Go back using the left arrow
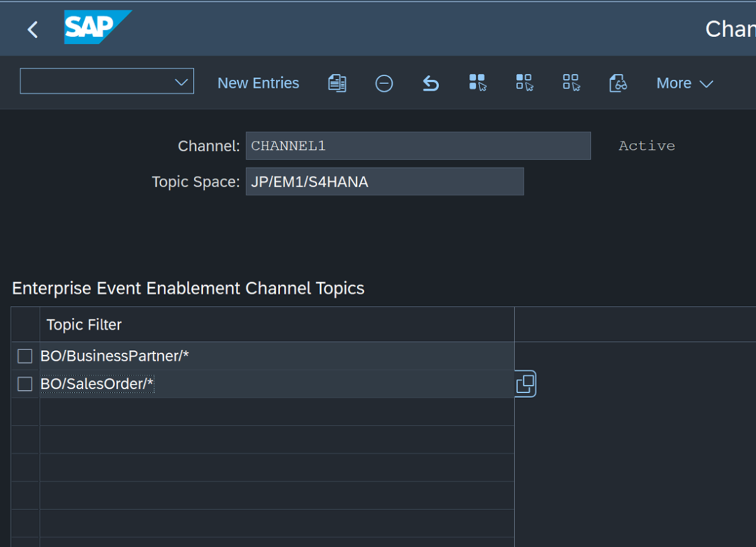 pyautogui.click(x=32, y=30)
